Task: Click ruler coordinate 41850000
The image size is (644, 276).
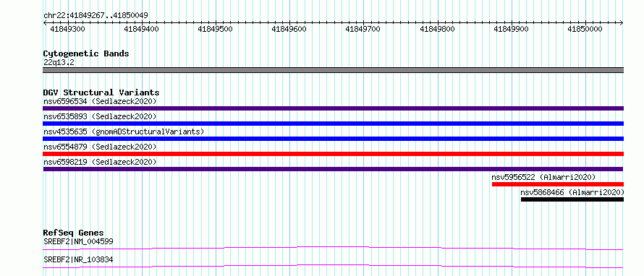Action: pyautogui.click(x=585, y=29)
